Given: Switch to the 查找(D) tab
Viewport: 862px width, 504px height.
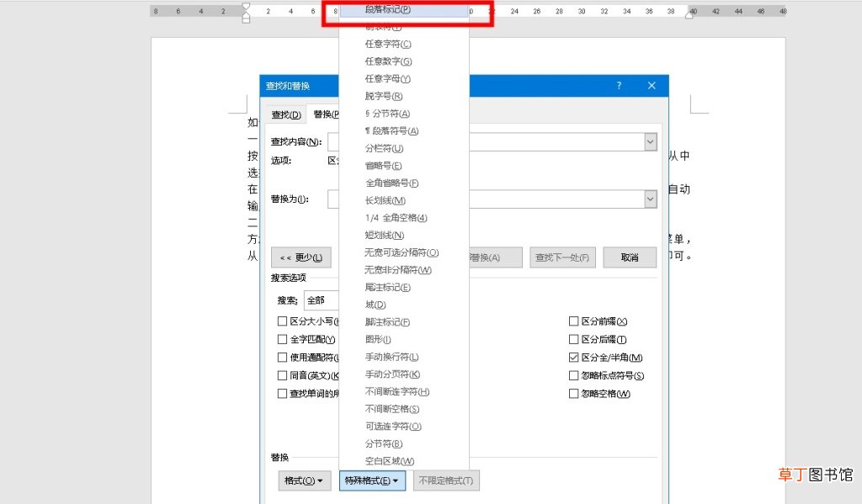Looking at the screenshot, I should tap(286, 114).
